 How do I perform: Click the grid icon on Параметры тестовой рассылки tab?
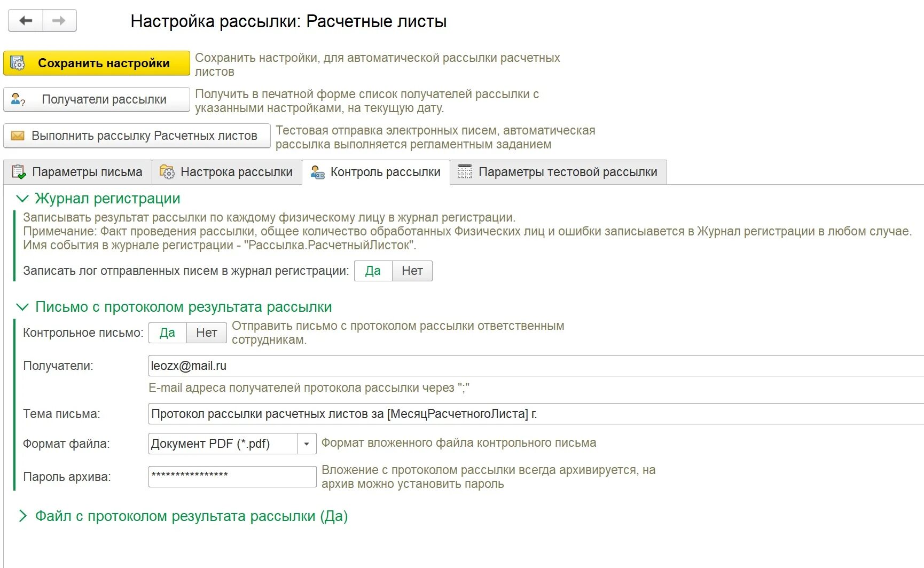[465, 172]
